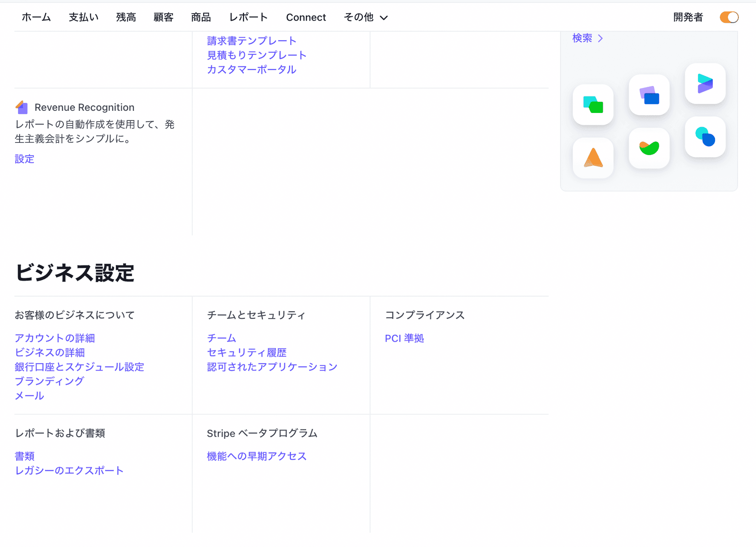Click the orange triangle app icon
This screenshot has width=756, height=547.
point(593,158)
